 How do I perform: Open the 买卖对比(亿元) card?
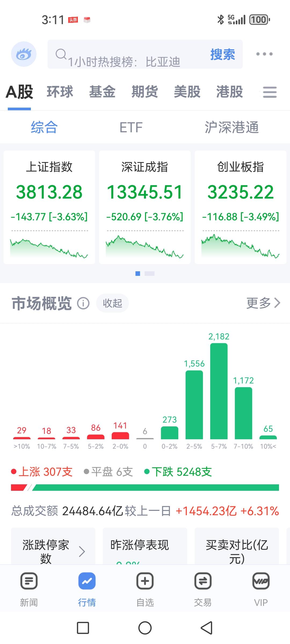pyautogui.click(x=237, y=546)
